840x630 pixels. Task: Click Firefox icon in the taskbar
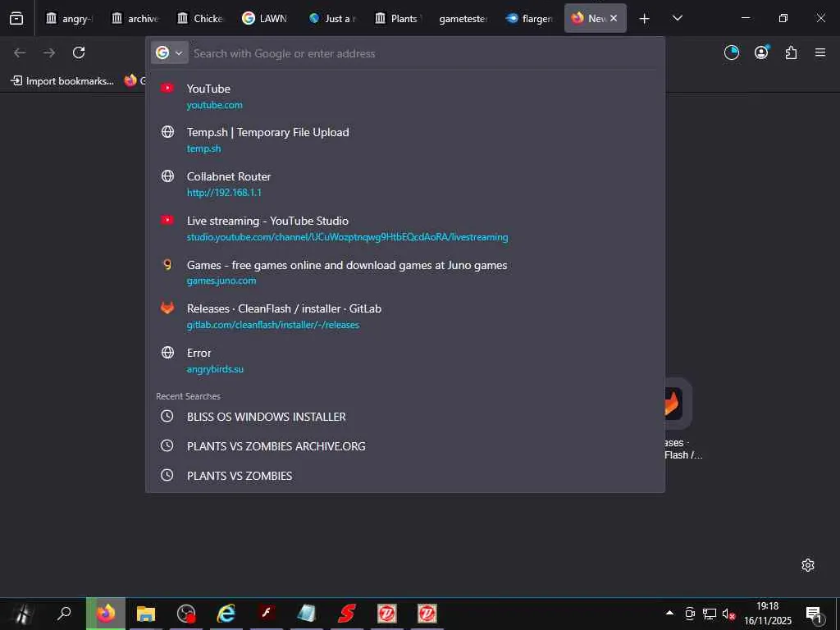(x=106, y=614)
